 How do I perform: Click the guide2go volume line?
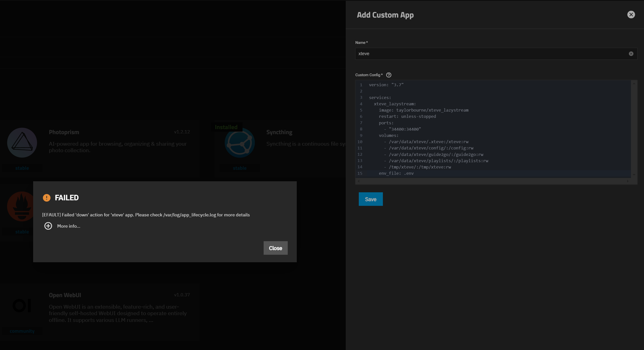point(434,154)
